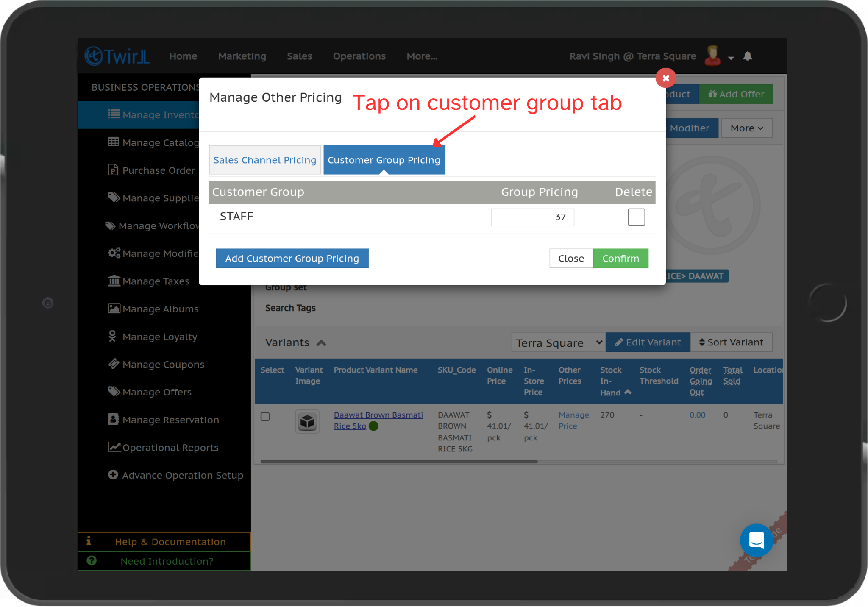Click the Manage Taxes bank icon
The image size is (868, 607).
point(114,281)
